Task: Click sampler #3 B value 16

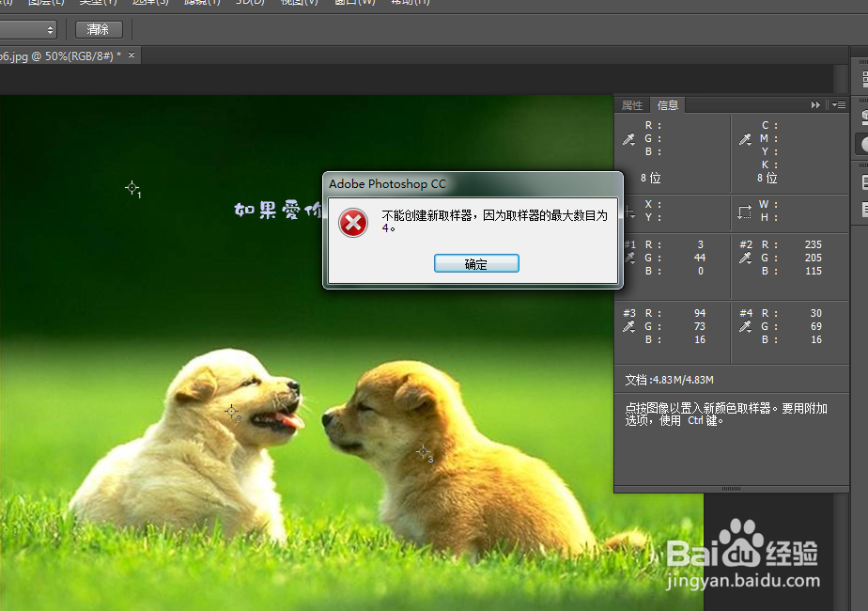Action: [x=700, y=339]
